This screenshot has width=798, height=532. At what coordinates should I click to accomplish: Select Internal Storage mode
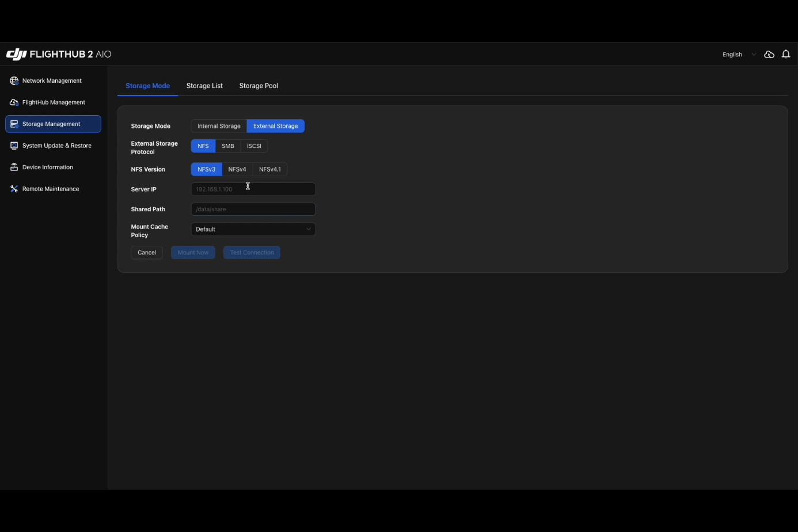pyautogui.click(x=218, y=126)
